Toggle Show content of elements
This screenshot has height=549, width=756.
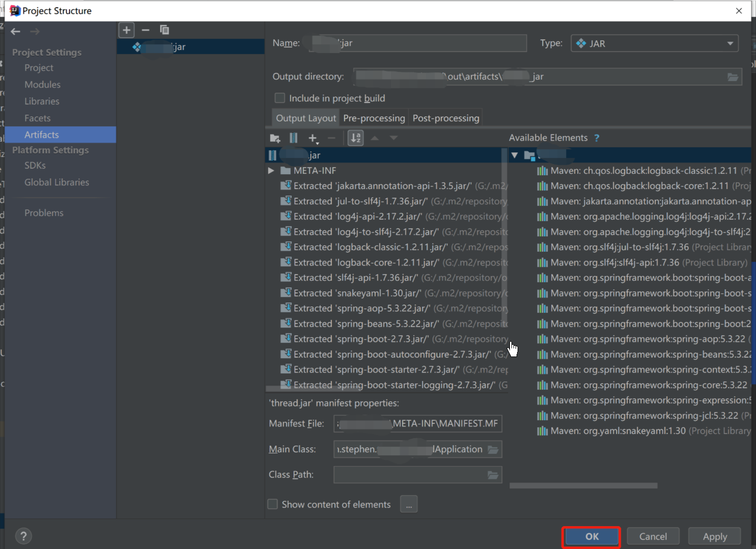[x=273, y=504]
